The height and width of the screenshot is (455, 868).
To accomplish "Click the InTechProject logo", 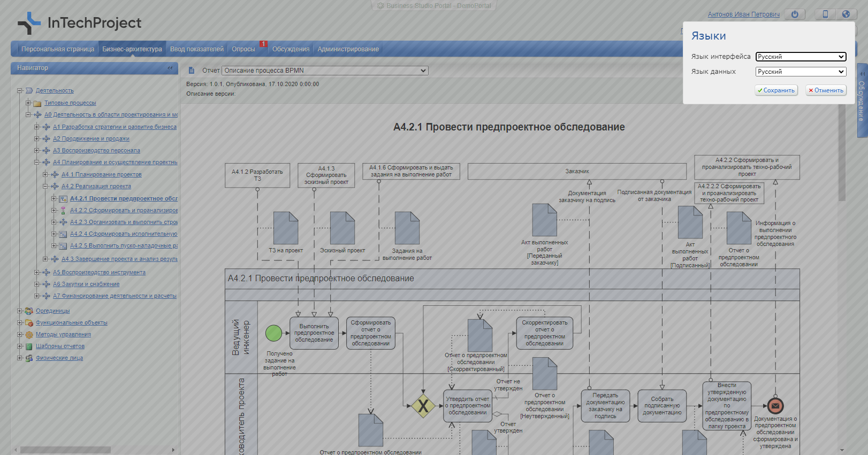I will click(79, 23).
